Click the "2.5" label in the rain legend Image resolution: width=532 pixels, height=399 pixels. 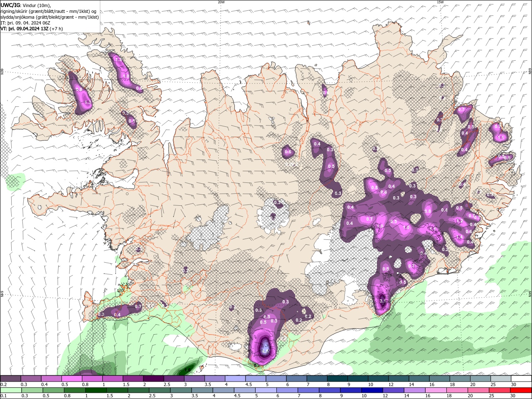tap(151, 396)
